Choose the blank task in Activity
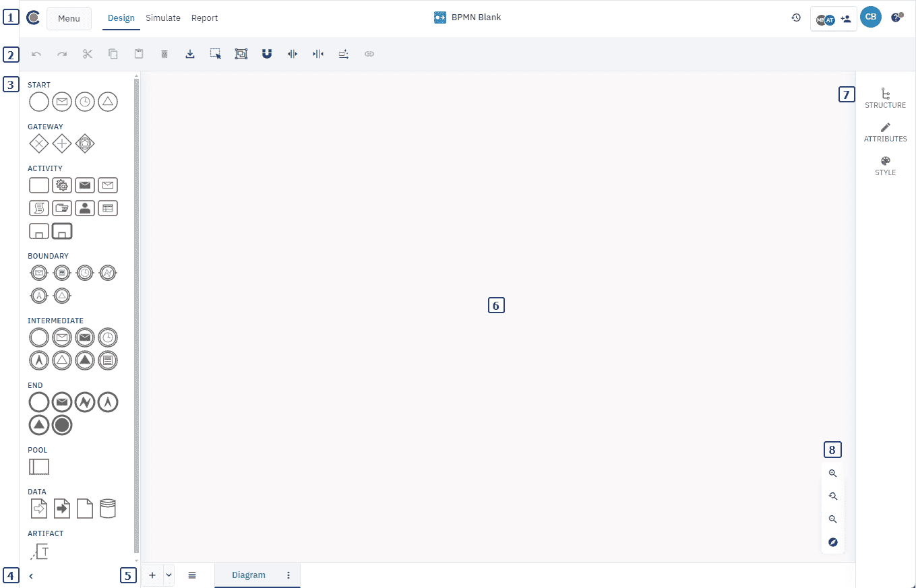Viewport: 916px width, 588px height. pos(39,185)
